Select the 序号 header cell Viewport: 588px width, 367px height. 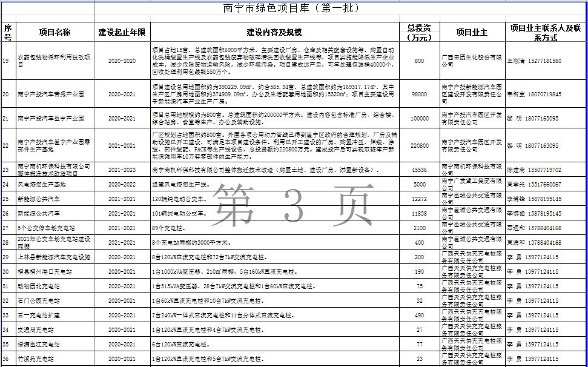click(8, 32)
